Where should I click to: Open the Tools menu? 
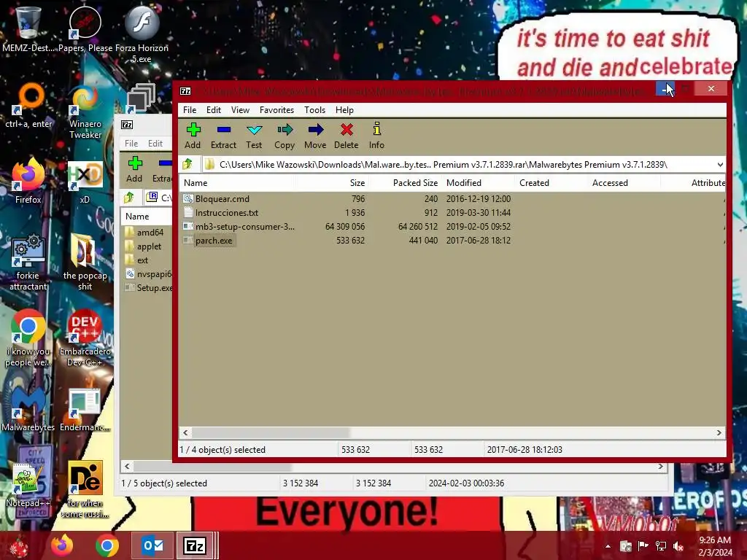(x=315, y=110)
